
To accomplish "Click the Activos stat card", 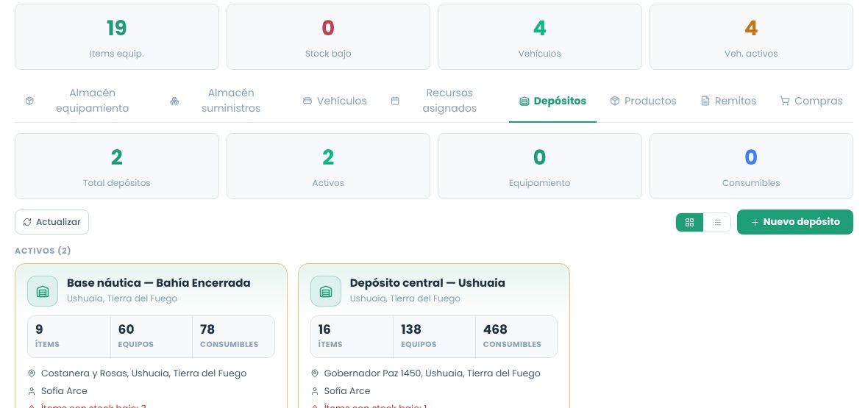I will (x=328, y=166).
